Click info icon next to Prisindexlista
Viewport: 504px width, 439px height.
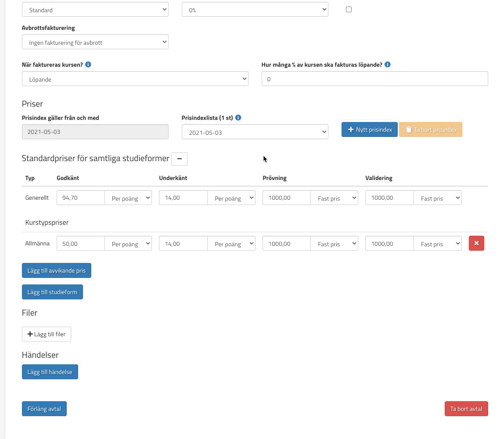point(238,118)
